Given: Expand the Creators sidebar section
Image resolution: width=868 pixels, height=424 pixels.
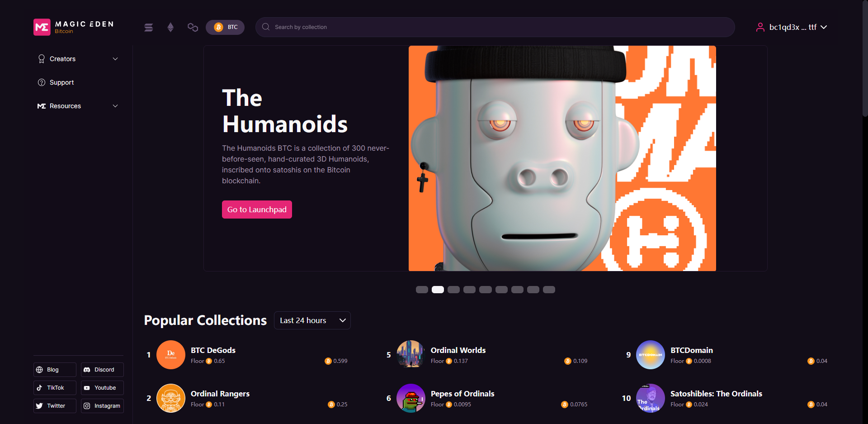Looking at the screenshot, I should 78,59.
